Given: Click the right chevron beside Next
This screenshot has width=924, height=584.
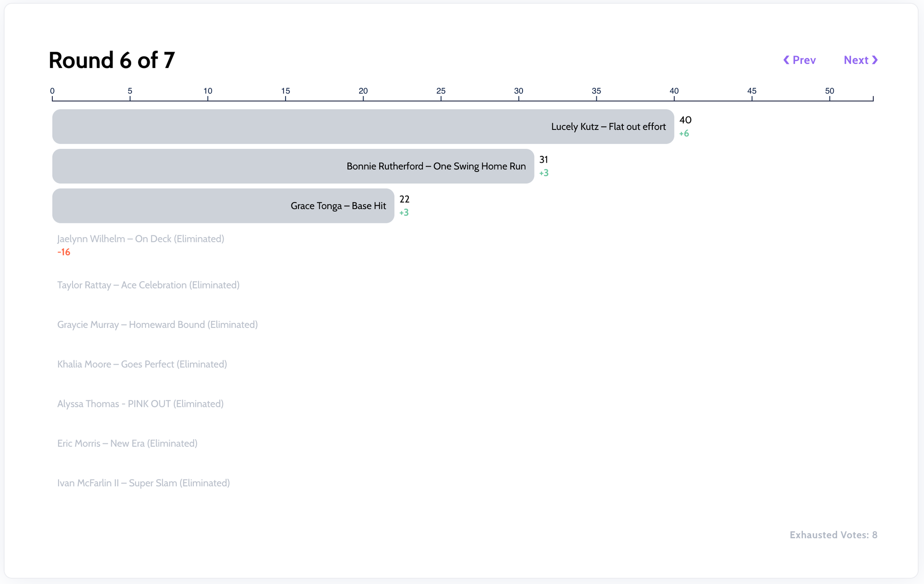Looking at the screenshot, I should (x=875, y=60).
